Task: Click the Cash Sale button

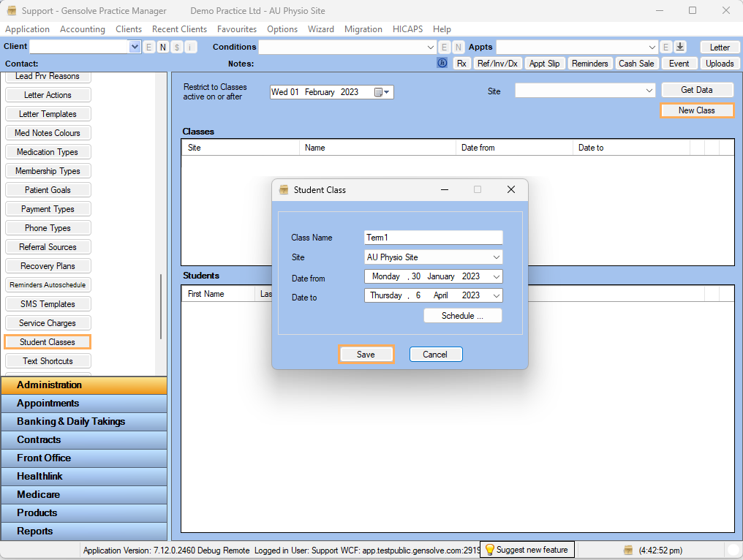Action: [636, 64]
